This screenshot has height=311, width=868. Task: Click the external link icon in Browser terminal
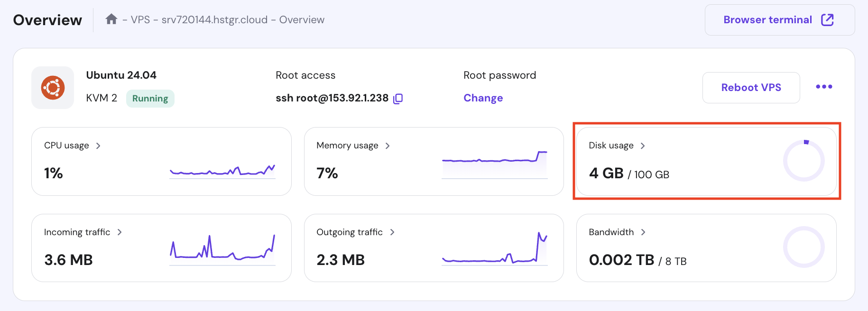pyautogui.click(x=827, y=19)
